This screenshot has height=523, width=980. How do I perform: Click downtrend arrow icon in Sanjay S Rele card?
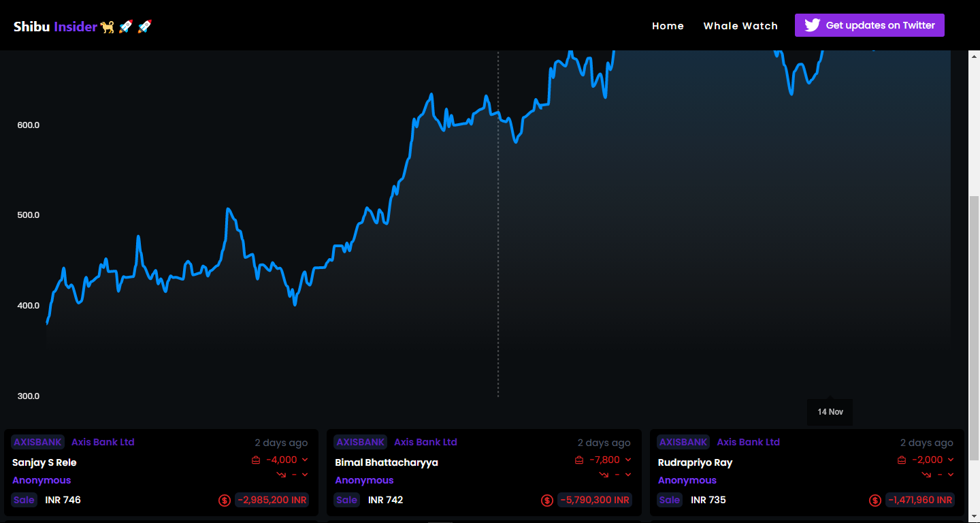point(280,474)
